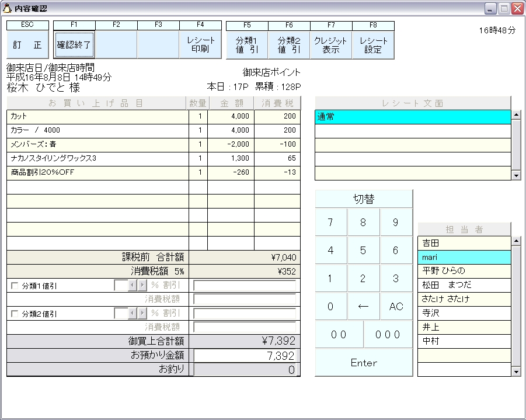Enable the 分類2値引 checkbox

pos(15,314)
